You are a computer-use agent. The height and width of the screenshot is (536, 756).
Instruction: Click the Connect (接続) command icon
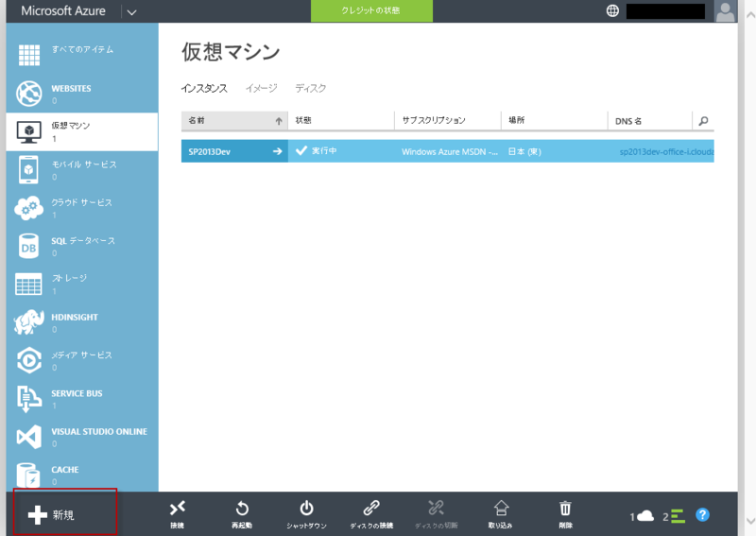click(178, 509)
